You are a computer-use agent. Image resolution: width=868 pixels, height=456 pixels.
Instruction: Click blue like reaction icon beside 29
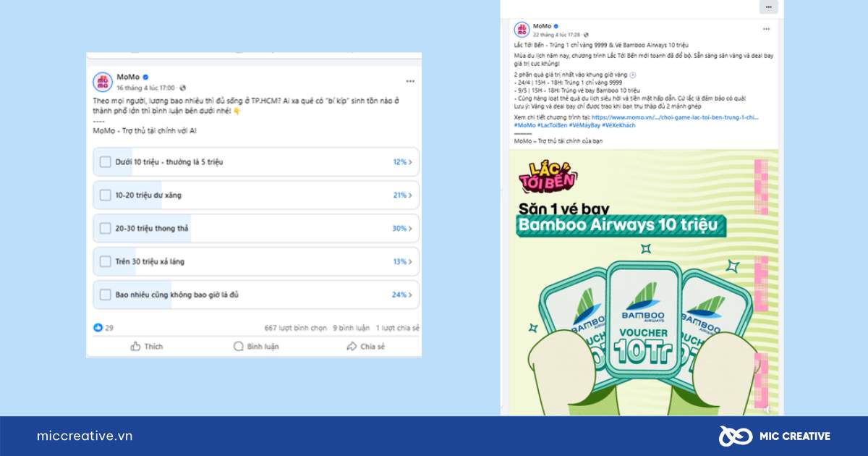coord(98,328)
